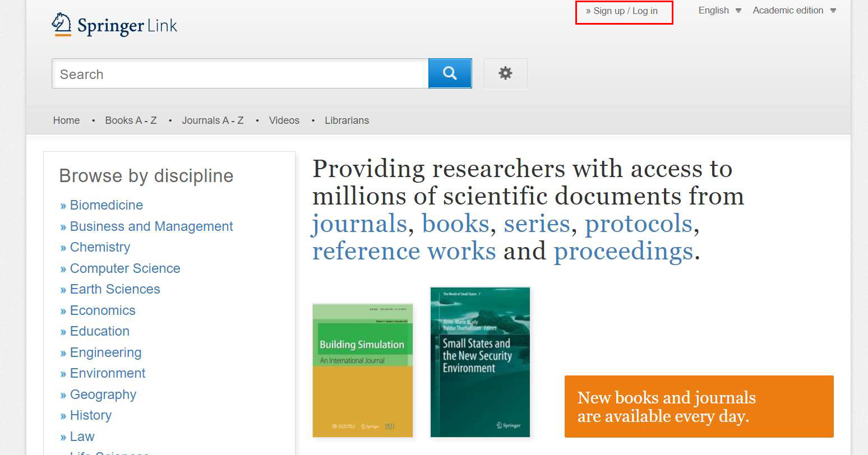Follow the books link in headline

pyautogui.click(x=455, y=224)
